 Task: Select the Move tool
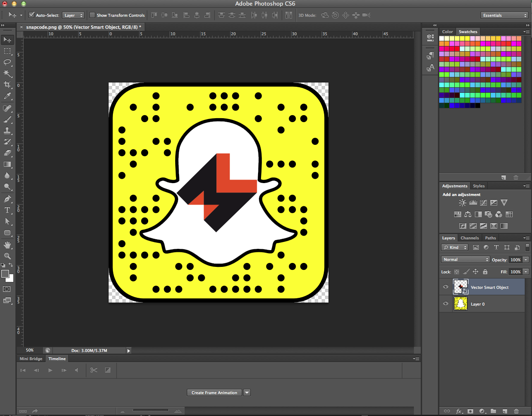tap(7, 40)
